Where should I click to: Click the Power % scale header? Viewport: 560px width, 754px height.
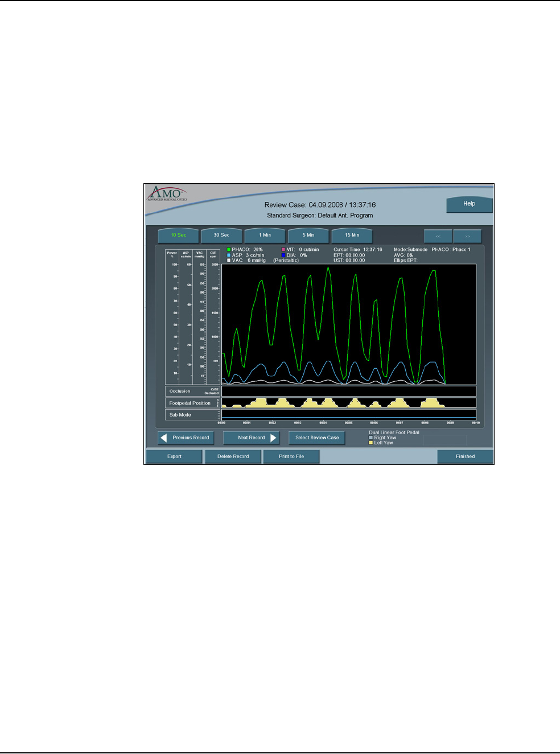click(x=172, y=254)
